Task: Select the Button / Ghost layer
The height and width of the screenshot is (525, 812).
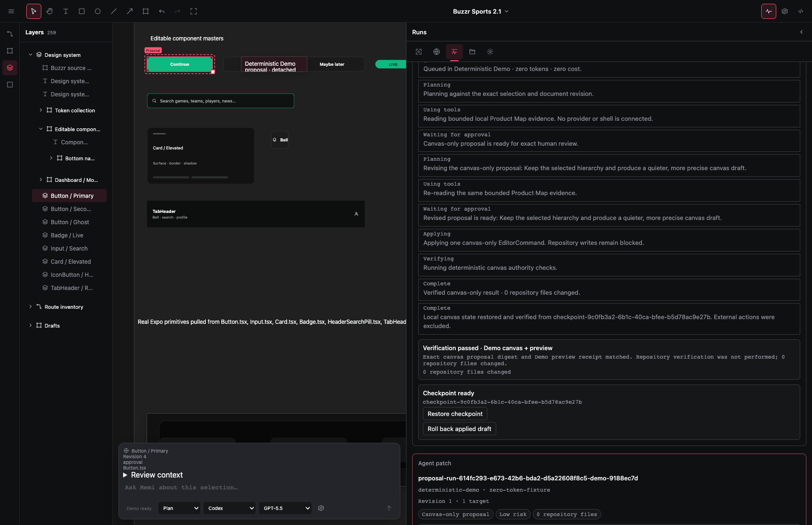Action: (x=69, y=222)
